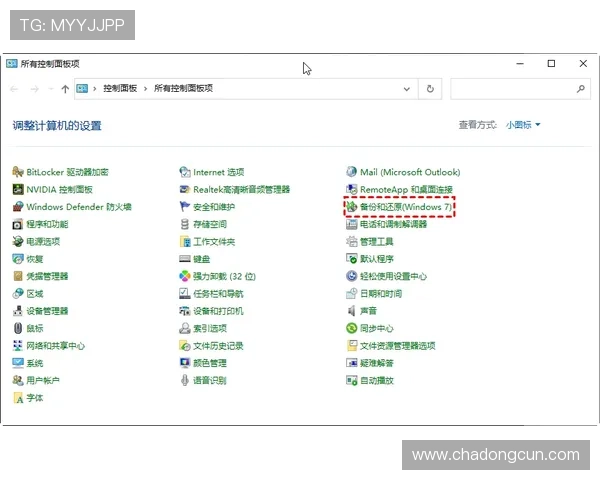
Task: Open the 键盘 keyboard icon
Action: (184, 259)
